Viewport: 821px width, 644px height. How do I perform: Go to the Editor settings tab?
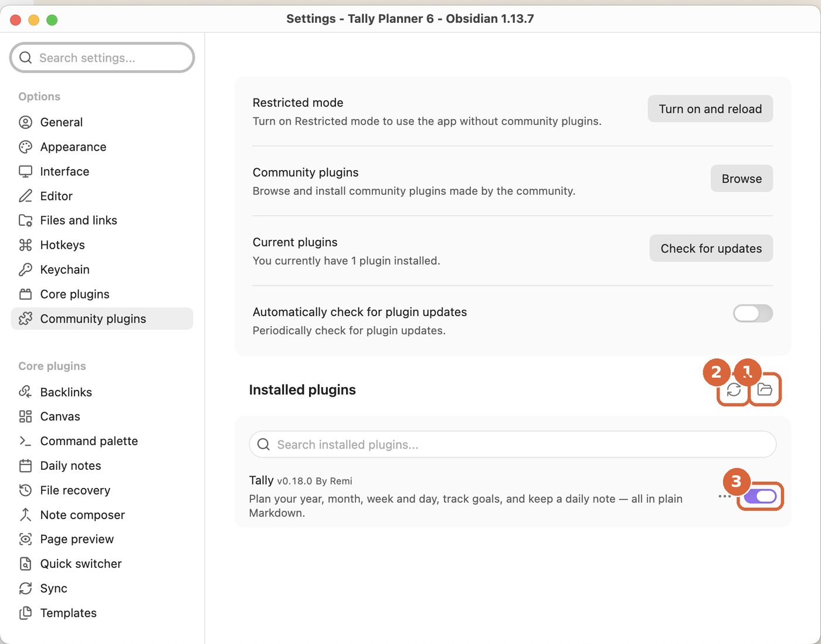coord(102,196)
